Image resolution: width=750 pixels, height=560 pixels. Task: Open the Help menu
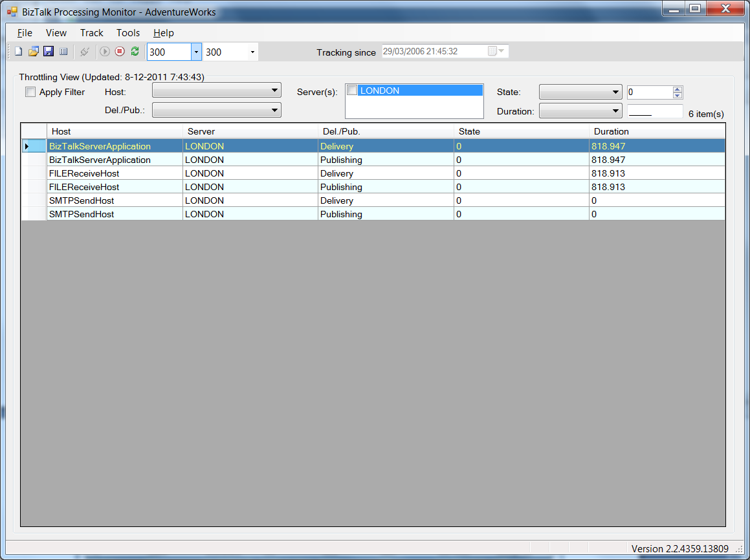coord(164,33)
